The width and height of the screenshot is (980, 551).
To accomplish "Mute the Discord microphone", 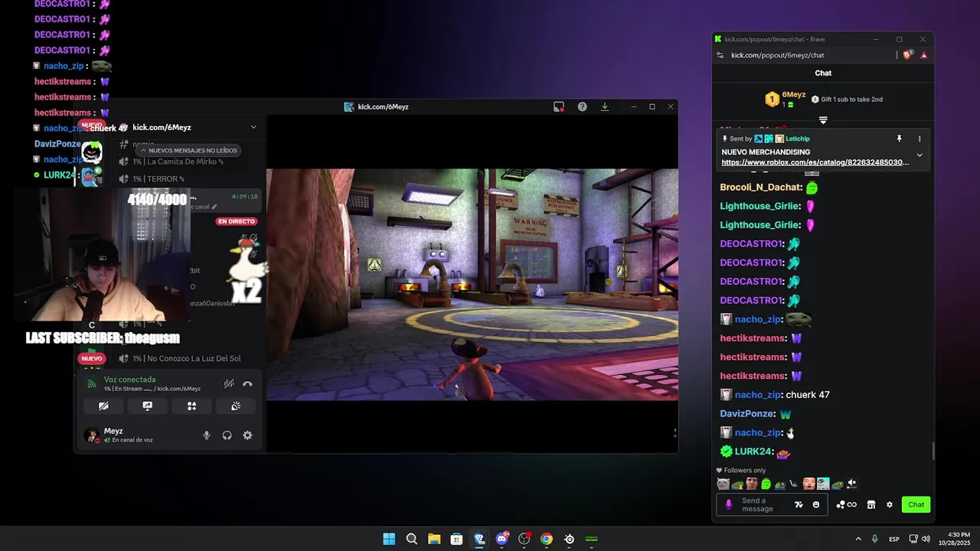I will [206, 435].
